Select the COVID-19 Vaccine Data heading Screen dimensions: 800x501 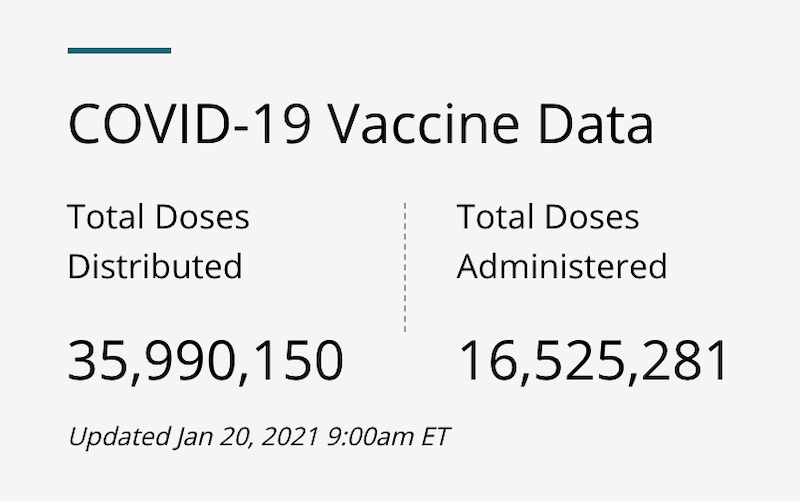(361, 124)
